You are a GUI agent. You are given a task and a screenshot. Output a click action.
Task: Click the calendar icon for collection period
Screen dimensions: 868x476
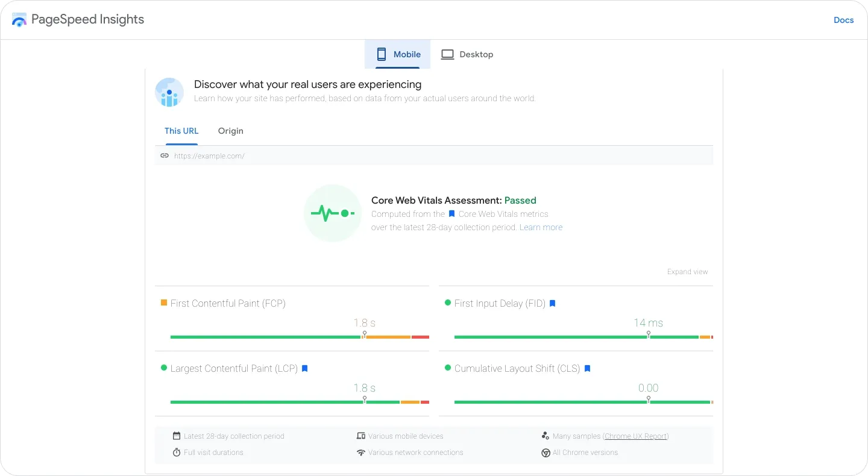coord(177,436)
